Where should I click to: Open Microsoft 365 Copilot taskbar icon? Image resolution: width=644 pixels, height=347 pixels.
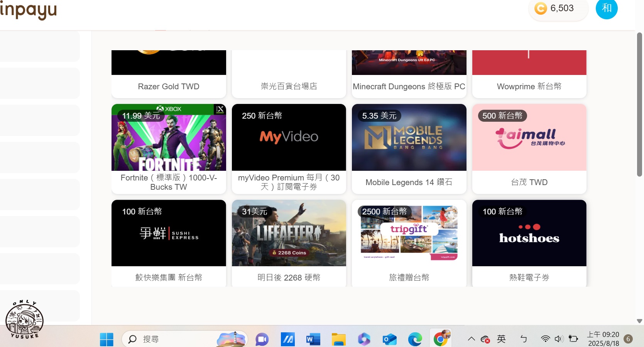(x=364, y=339)
